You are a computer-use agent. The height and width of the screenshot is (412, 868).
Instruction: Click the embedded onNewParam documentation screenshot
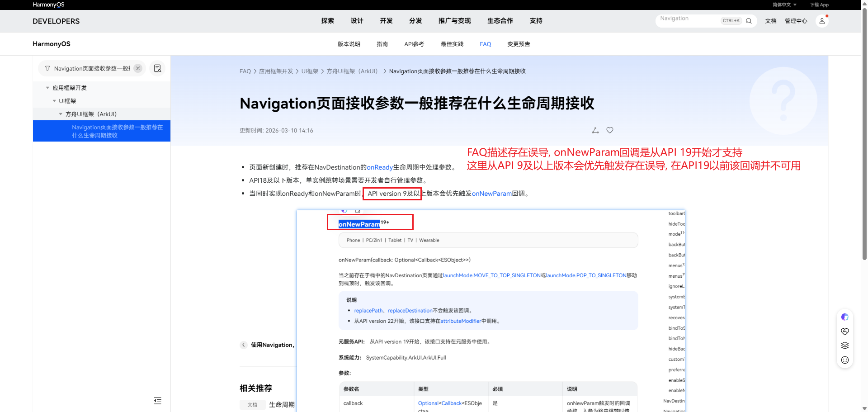pyautogui.click(x=491, y=311)
